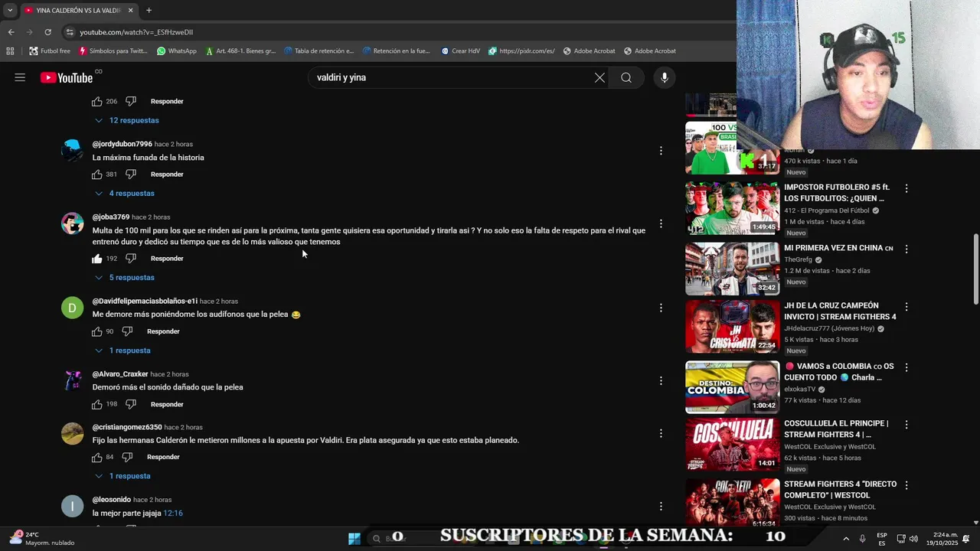
Task: Expand 1 respuesta under the audífonos comment
Action: (x=122, y=350)
